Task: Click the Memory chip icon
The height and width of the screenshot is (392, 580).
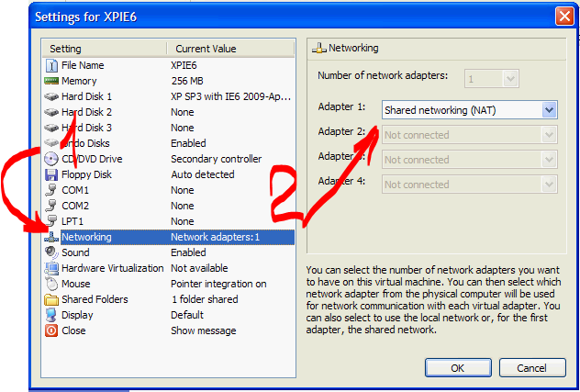Action: [x=51, y=81]
